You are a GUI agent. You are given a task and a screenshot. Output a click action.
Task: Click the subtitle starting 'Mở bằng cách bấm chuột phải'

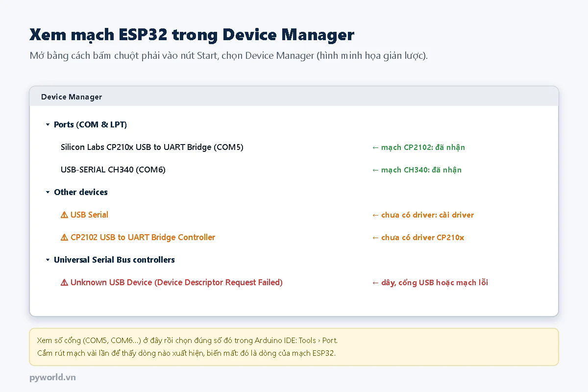pyautogui.click(x=229, y=55)
